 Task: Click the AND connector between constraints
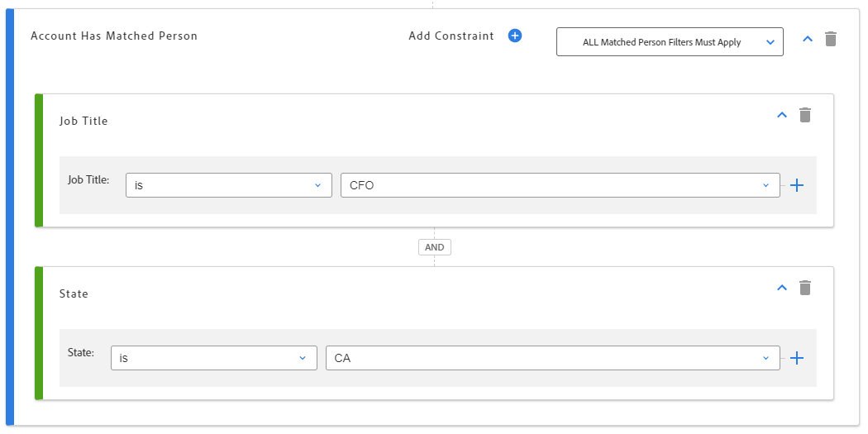click(434, 247)
